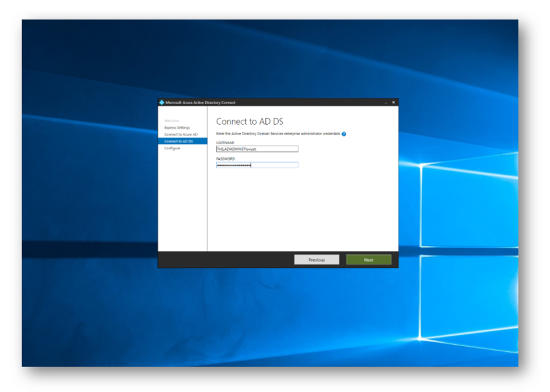
Task: Click the Next button
Action: (369, 260)
